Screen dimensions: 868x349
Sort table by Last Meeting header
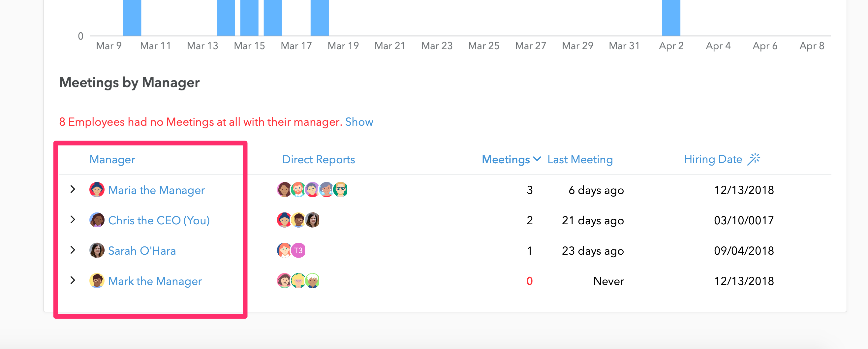tap(580, 160)
